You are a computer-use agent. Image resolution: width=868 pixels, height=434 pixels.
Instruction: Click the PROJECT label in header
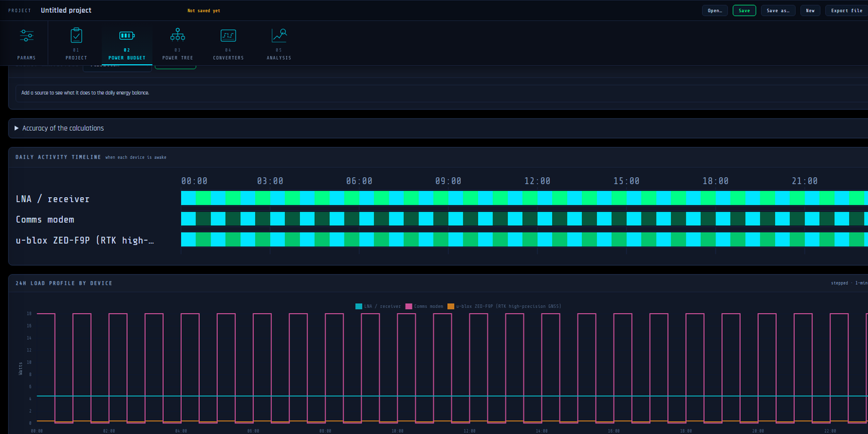point(19,11)
